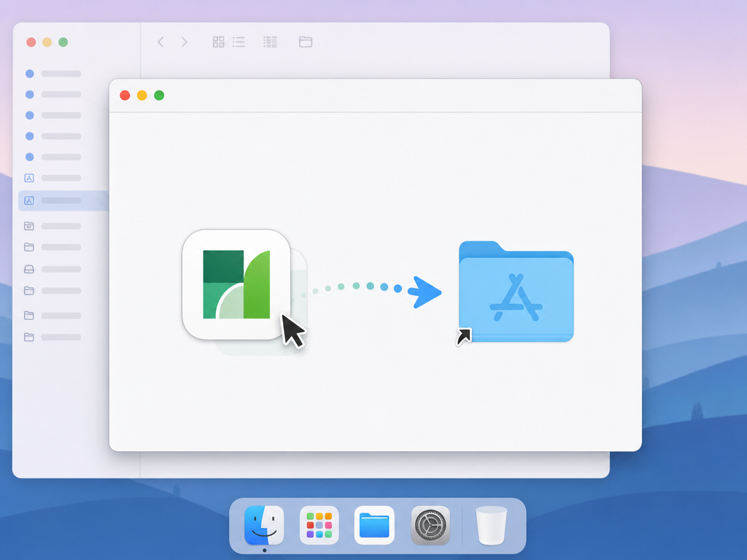This screenshot has height=560, width=747.
Task: Open Launchpad from the Dock
Action: point(320,525)
